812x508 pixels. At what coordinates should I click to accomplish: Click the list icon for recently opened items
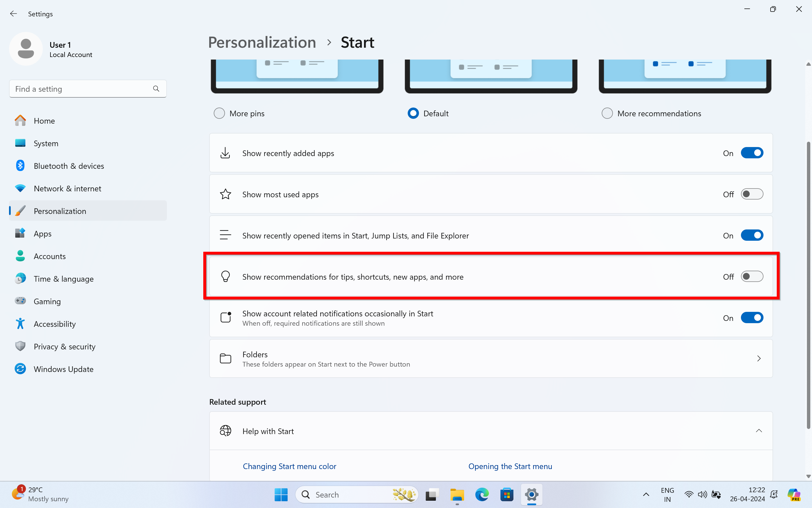[225, 235]
